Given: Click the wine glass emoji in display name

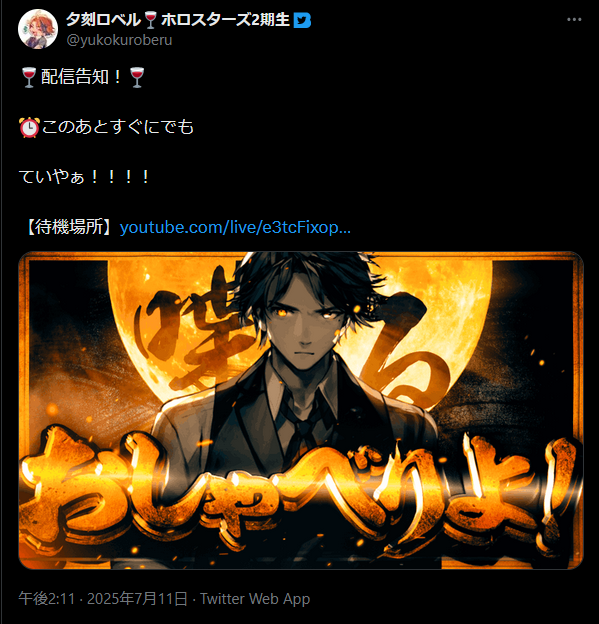Looking at the screenshot, I should tap(150, 20).
